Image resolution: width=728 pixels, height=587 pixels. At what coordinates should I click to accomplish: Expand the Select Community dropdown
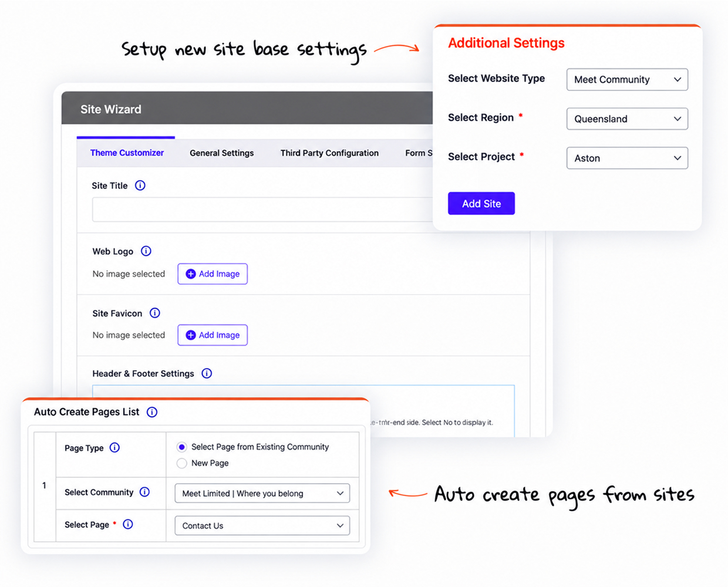(262, 493)
